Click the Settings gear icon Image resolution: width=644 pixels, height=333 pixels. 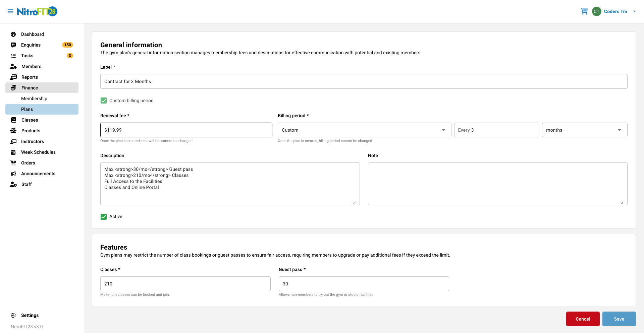13,315
